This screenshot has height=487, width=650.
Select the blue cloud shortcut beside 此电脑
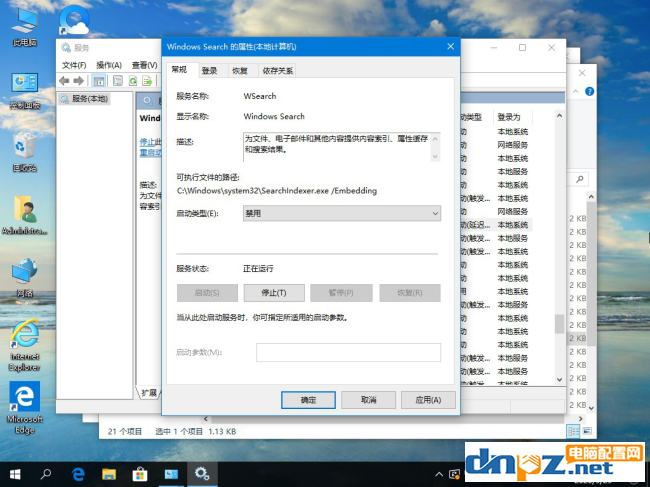(74, 22)
